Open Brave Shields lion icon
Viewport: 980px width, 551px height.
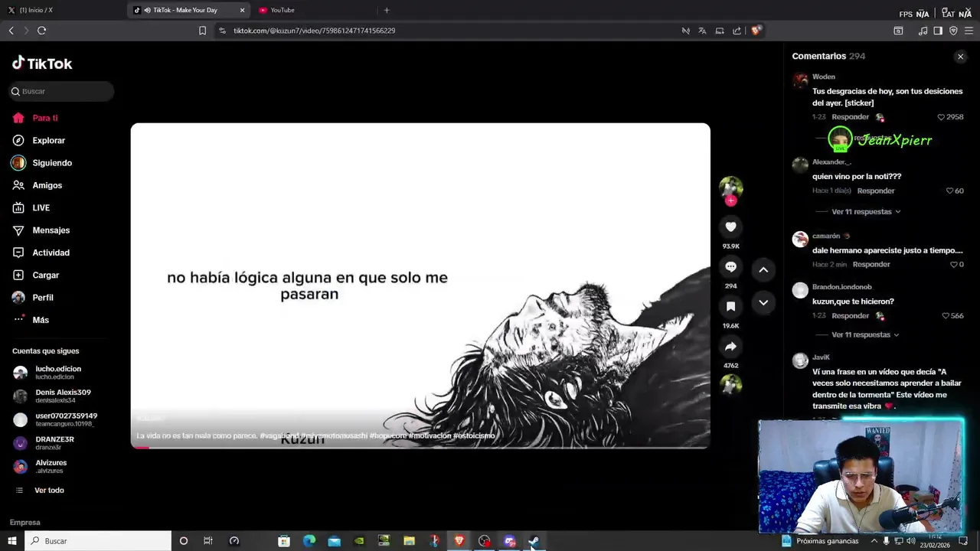point(756,31)
